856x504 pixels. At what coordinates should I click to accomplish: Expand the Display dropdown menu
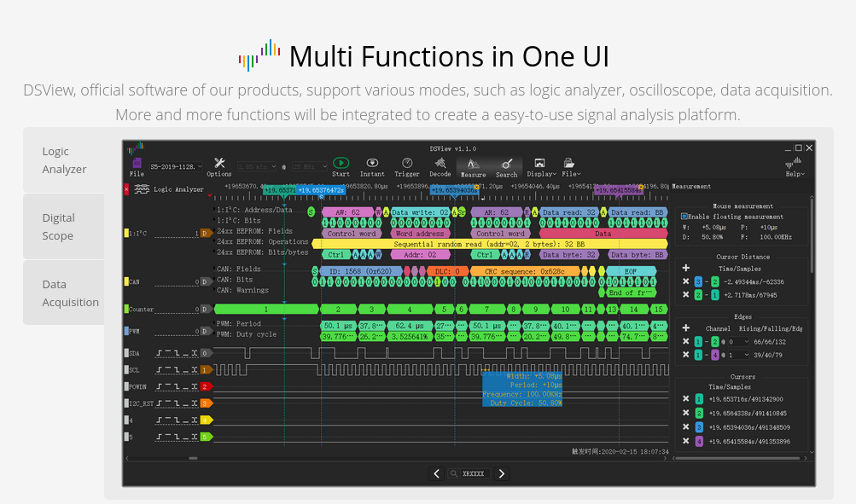click(x=541, y=165)
